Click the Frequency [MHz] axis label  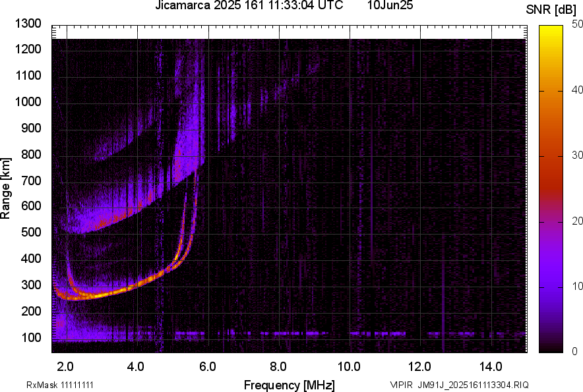[289, 384]
